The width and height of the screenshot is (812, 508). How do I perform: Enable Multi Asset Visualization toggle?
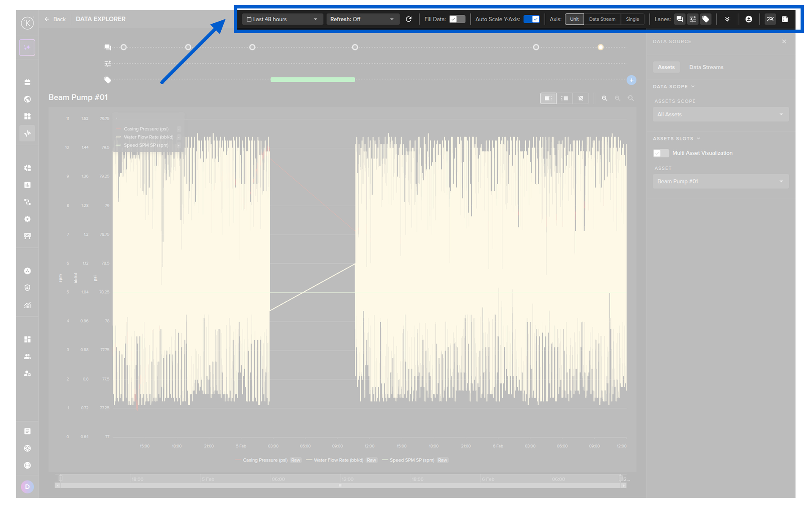click(x=661, y=153)
